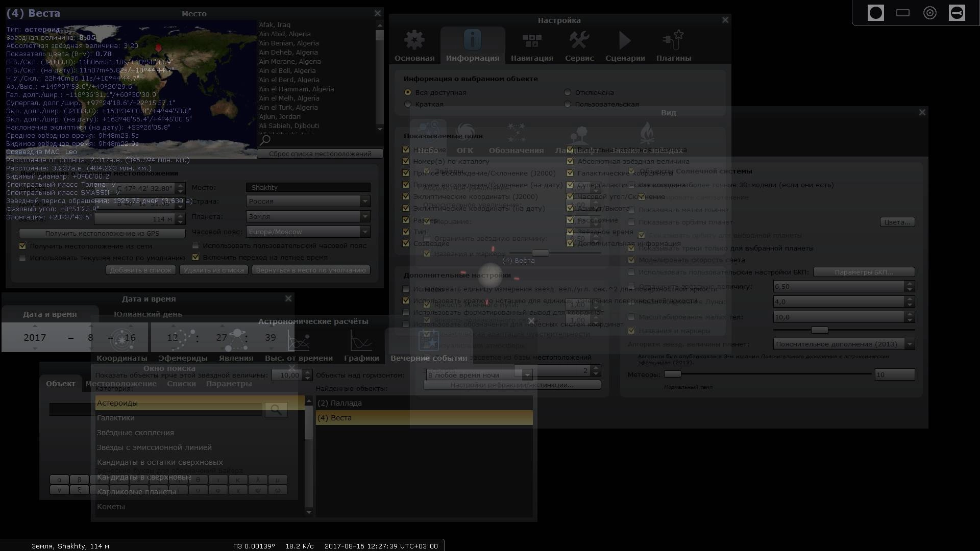The height and width of the screenshot is (551, 980).
Task: Open the Навигация settings tab
Action: pyautogui.click(x=532, y=46)
